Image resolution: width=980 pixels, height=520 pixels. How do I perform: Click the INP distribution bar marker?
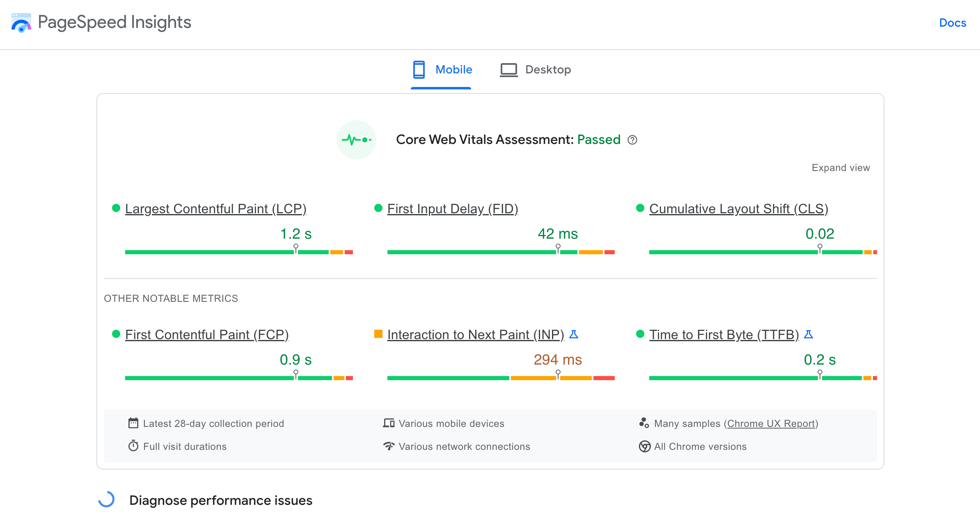[x=558, y=375]
